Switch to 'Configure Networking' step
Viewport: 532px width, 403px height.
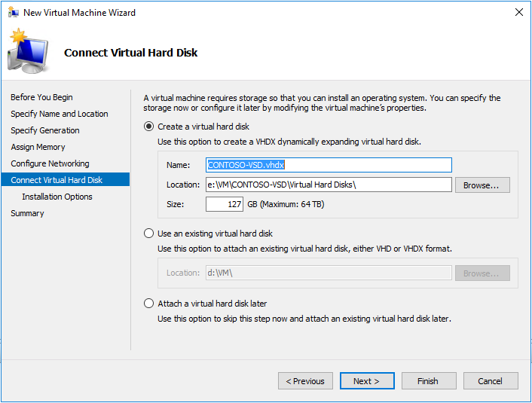pyautogui.click(x=50, y=163)
